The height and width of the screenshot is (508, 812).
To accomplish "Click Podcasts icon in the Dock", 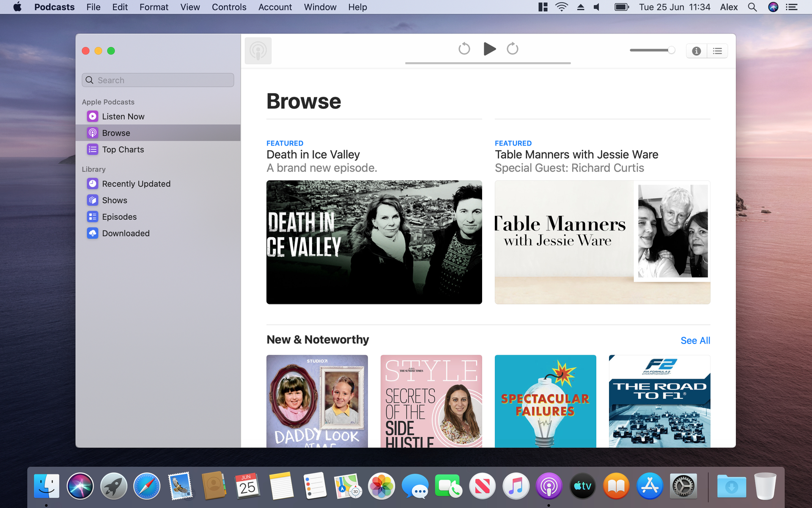I will pyautogui.click(x=549, y=486).
